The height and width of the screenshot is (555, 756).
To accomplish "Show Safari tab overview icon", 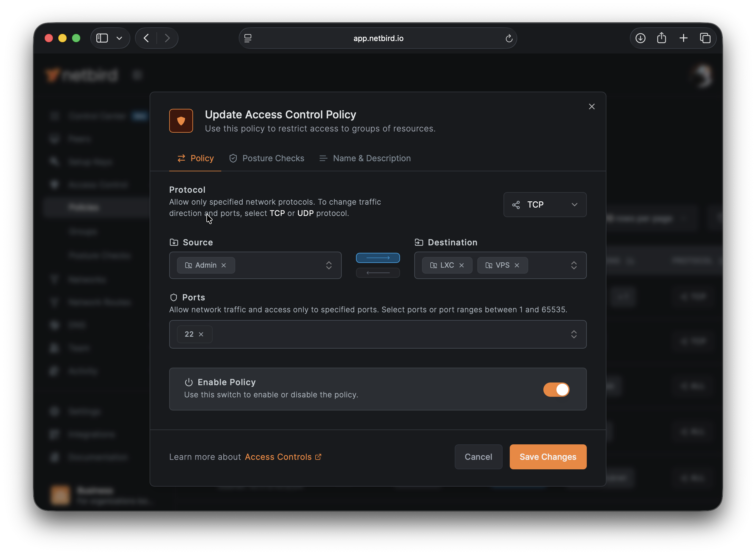I will [x=705, y=38].
